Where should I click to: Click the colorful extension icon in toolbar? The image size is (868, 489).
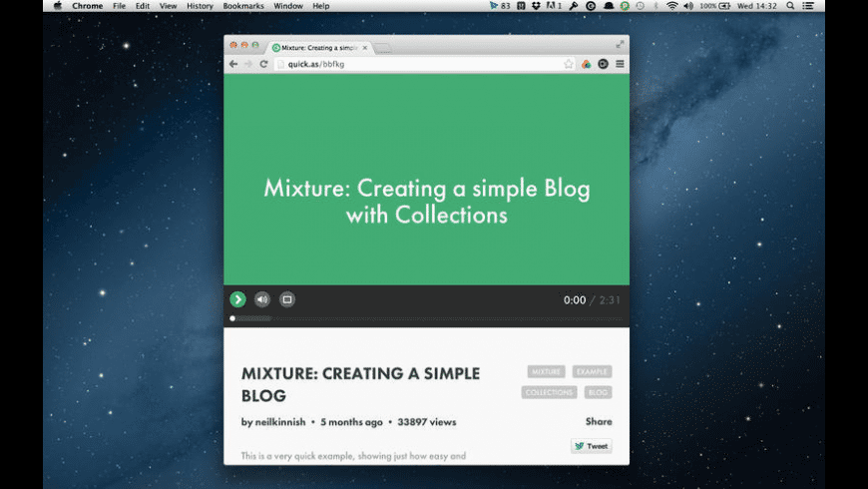[x=587, y=64]
